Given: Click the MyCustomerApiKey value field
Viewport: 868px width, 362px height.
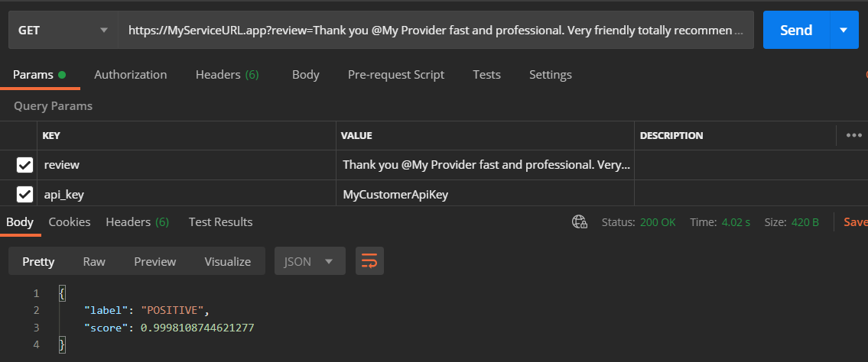Looking at the screenshot, I should pyautogui.click(x=485, y=194).
